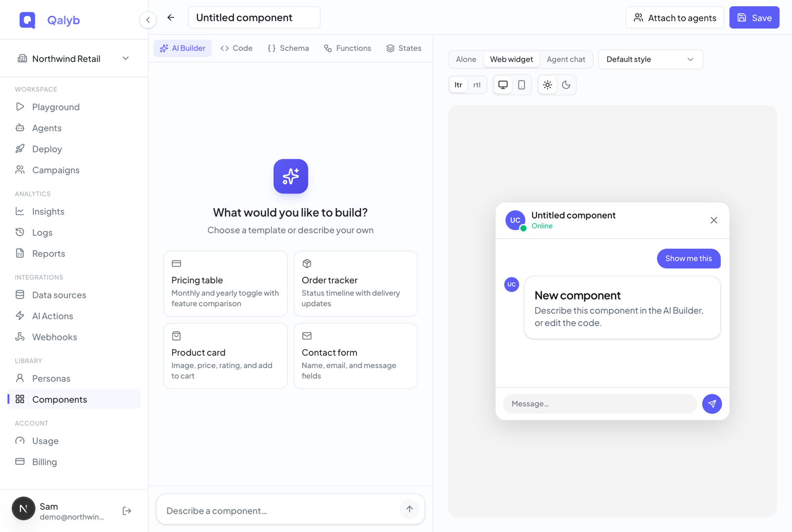Switch to the Schema tab
The width and height of the screenshot is (792, 532).
pyautogui.click(x=288, y=48)
